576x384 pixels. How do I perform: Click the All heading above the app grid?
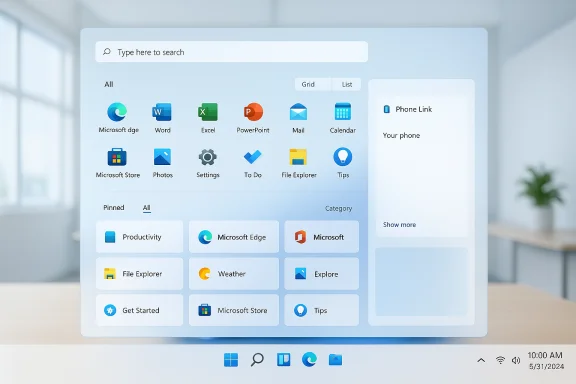(109, 85)
